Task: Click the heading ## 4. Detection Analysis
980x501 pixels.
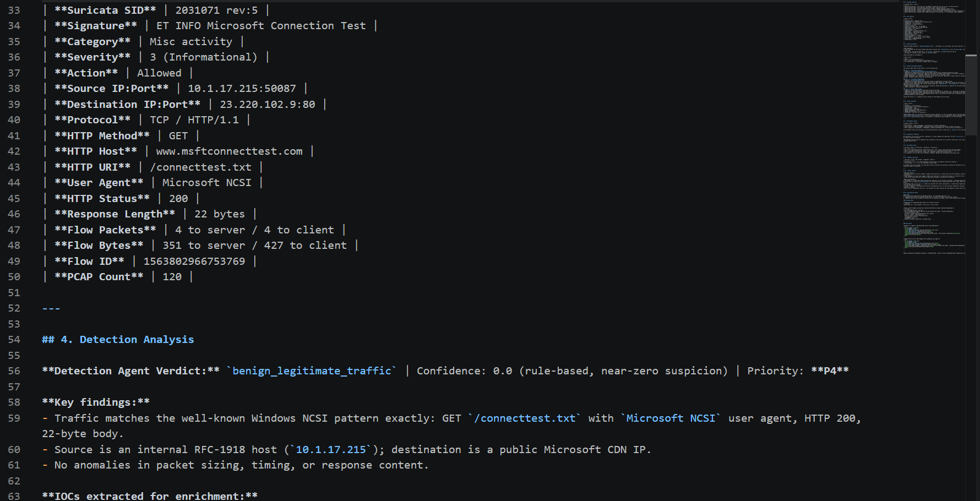Action: 118,340
